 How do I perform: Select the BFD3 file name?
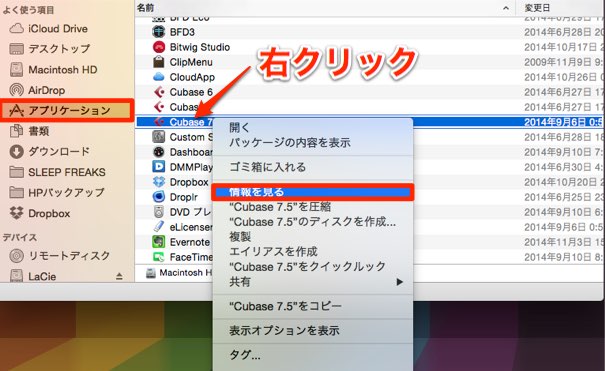tap(183, 32)
